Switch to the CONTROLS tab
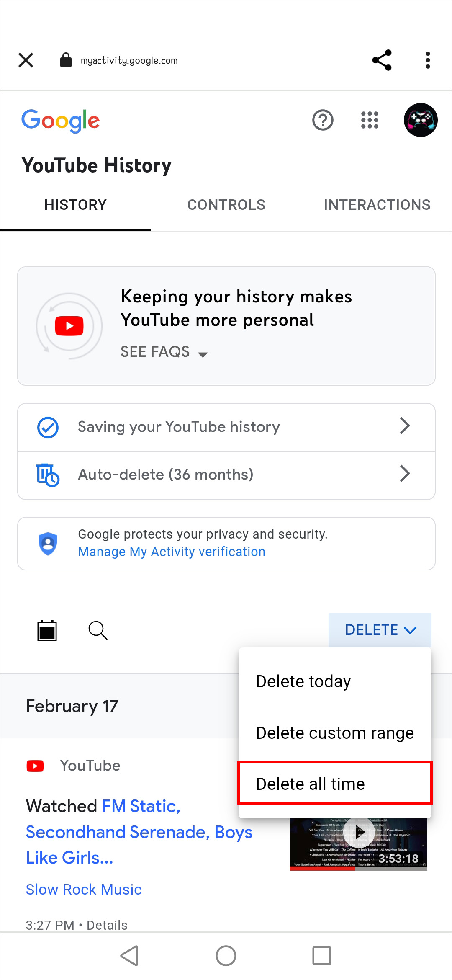This screenshot has width=452, height=980. pos(226,205)
